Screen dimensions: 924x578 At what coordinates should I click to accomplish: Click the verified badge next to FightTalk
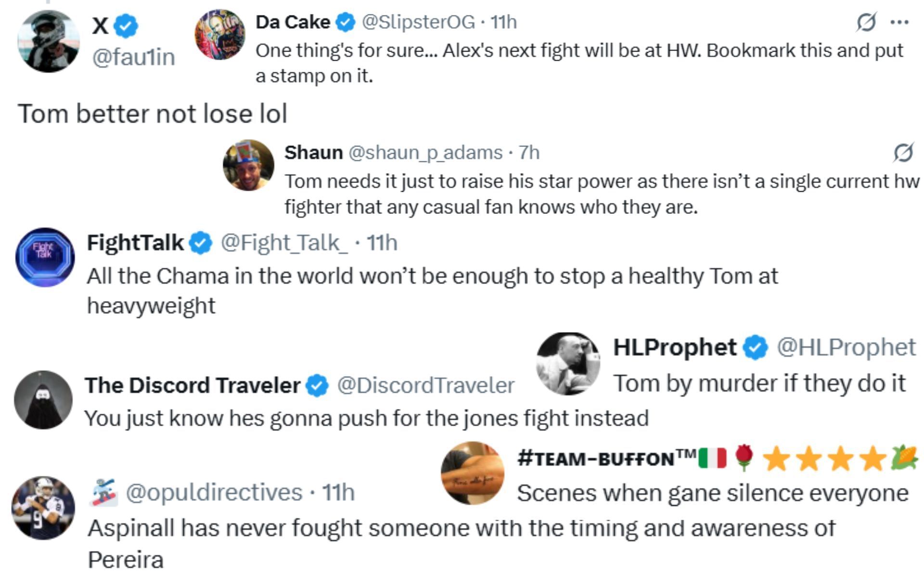pyautogui.click(x=200, y=243)
